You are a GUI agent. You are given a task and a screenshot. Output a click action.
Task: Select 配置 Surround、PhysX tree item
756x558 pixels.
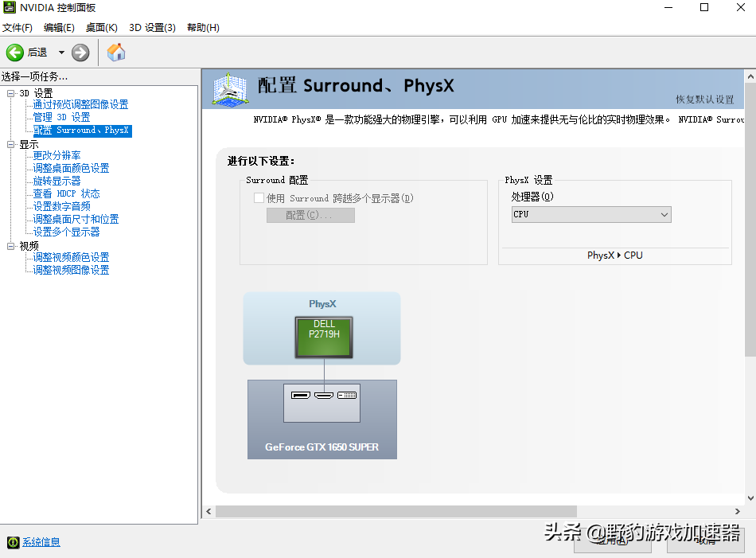[x=82, y=131]
